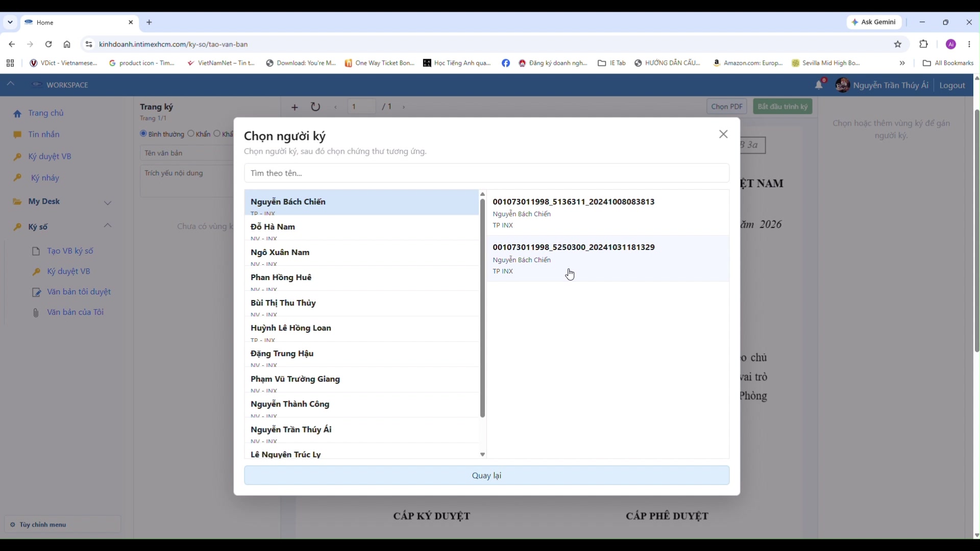Click the Chọn PDF button

pyautogui.click(x=727, y=107)
